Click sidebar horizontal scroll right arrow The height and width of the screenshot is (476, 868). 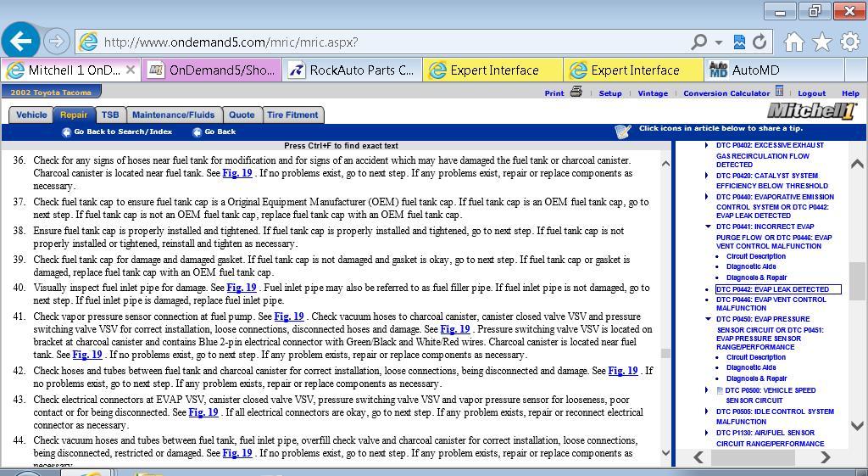click(x=826, y=457)
